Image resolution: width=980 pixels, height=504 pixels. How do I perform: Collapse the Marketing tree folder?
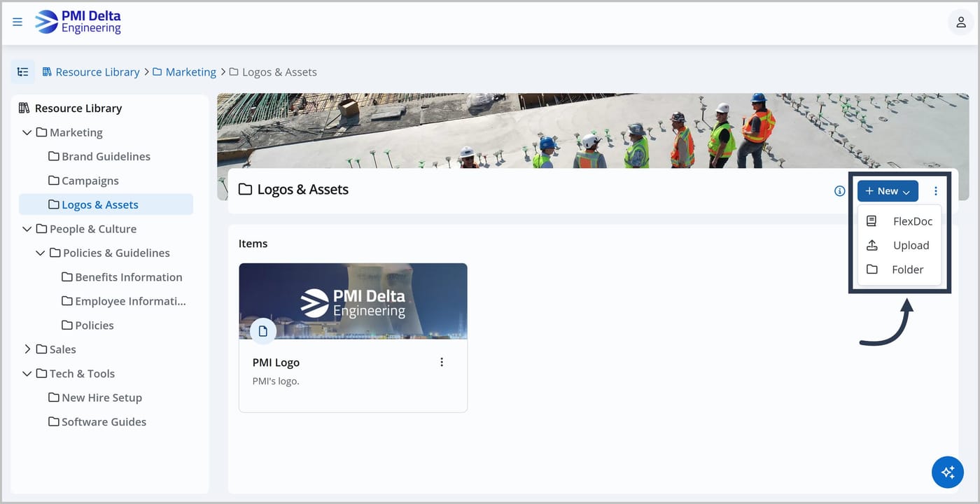click(27, 132)
